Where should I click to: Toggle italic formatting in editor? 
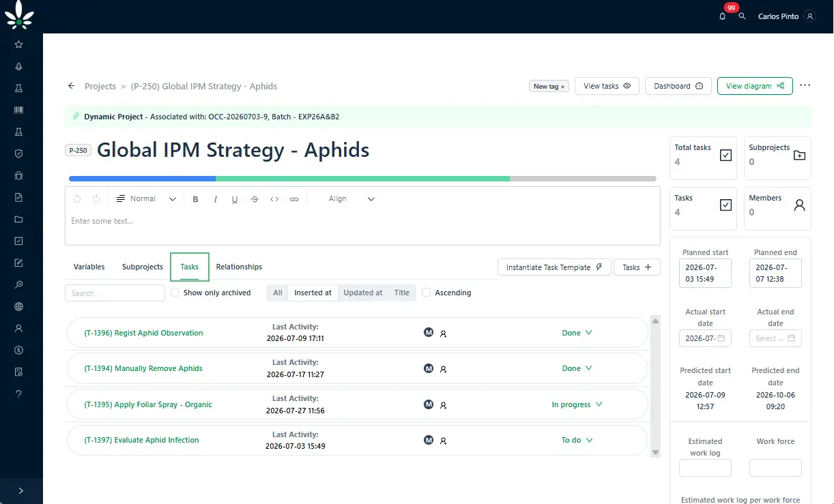point(216,199)
